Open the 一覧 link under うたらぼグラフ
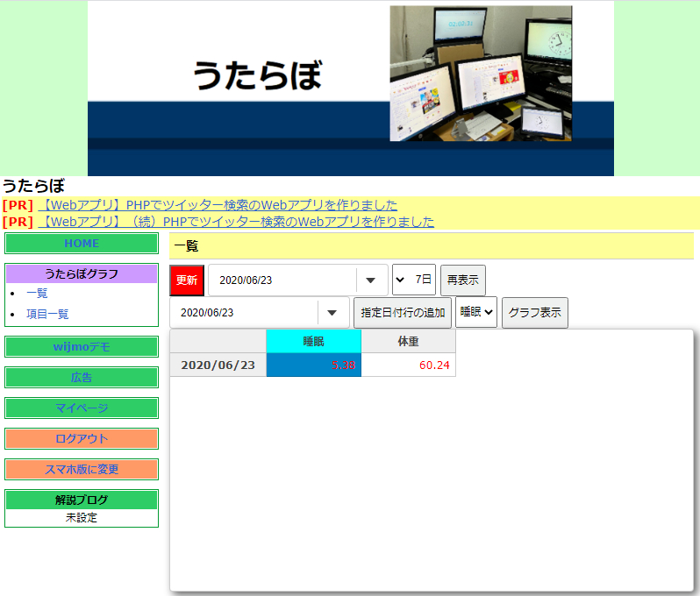 coord(37,293)
